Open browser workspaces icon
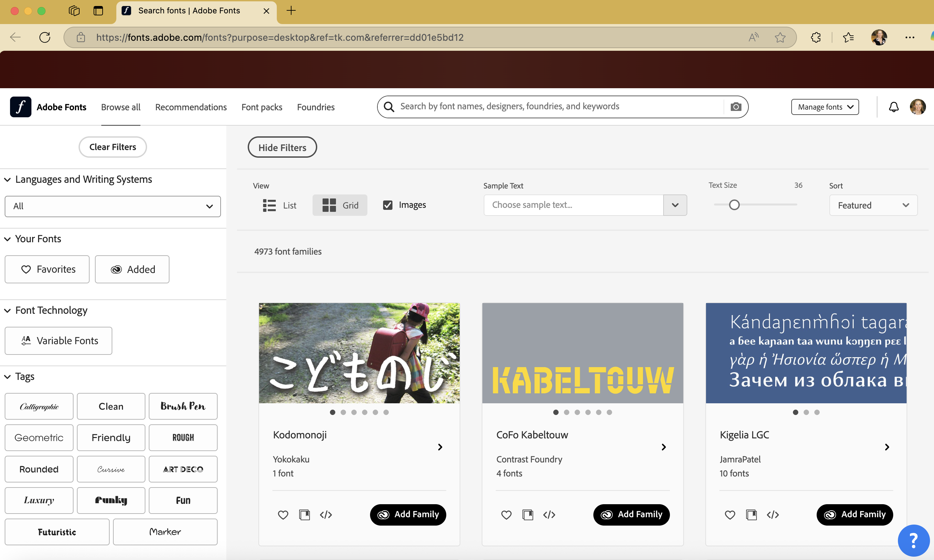934x560 pixels. pyautogui.click(x=74, y=11)
